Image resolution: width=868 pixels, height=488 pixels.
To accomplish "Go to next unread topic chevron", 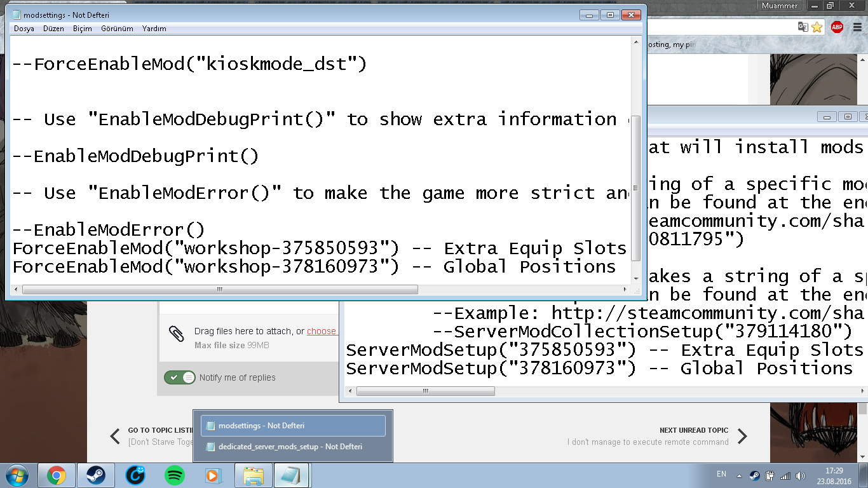I will pos(742,436).
